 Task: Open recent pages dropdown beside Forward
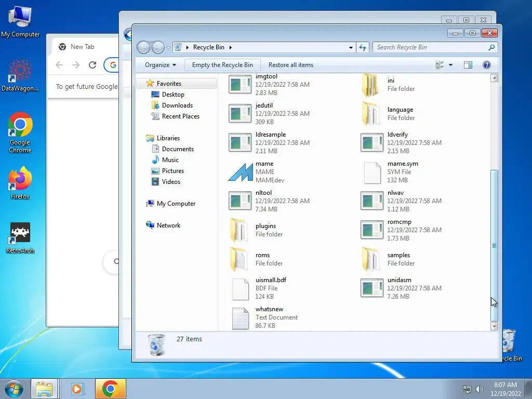168,48
